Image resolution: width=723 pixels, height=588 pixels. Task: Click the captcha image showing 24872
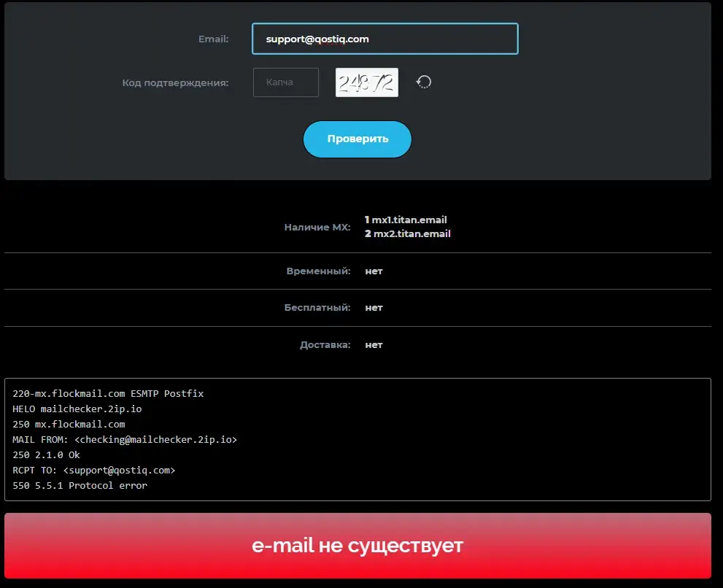pos(367,82)
